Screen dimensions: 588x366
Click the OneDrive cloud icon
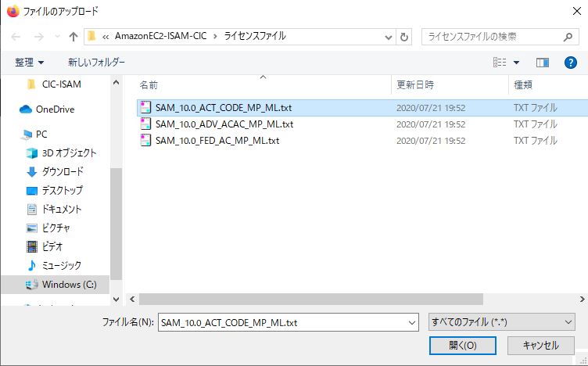(x=26, y=109)
